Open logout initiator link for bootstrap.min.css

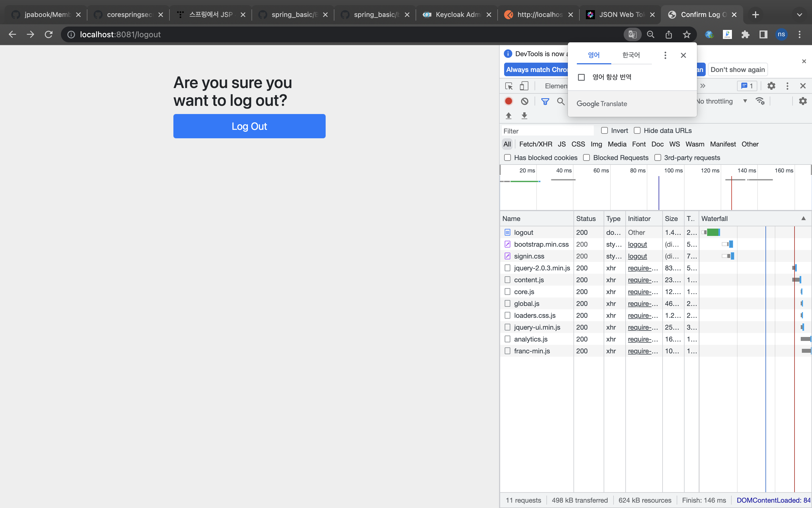click(x=637, y=244)
